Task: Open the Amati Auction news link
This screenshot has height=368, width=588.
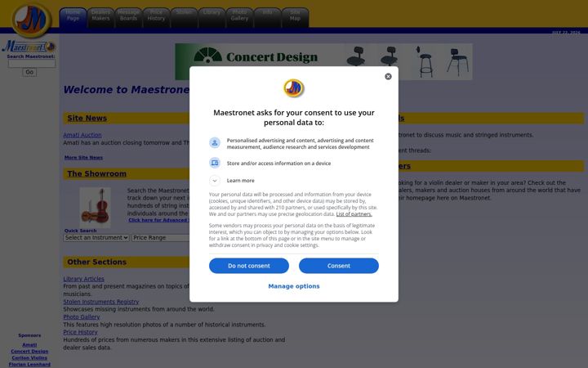Action: [x=82, y=135]
